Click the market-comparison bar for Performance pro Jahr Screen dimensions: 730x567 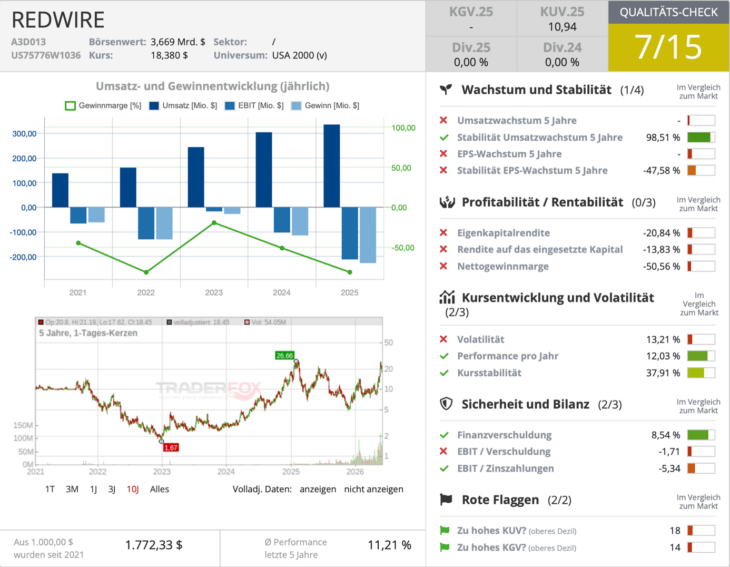(701, 356)
